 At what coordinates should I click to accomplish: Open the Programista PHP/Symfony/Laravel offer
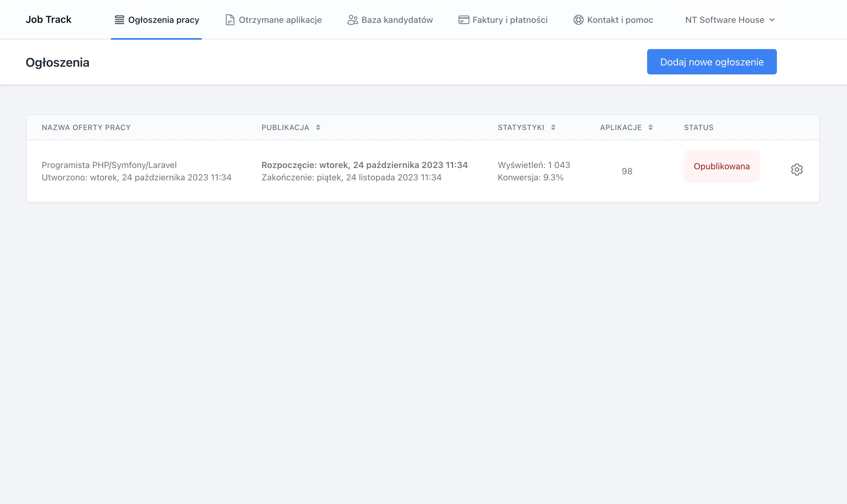pos(109,165)
